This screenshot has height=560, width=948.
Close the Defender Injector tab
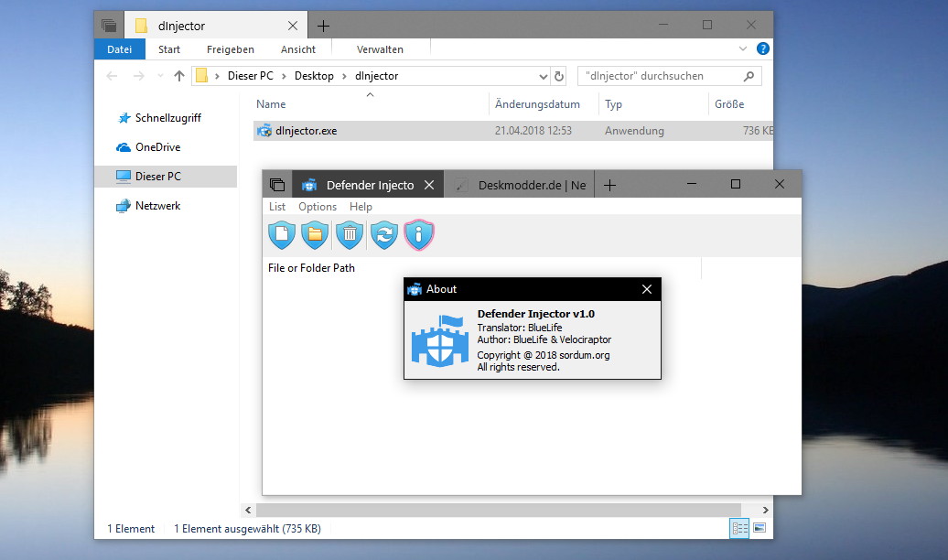(x=429, y=185)
